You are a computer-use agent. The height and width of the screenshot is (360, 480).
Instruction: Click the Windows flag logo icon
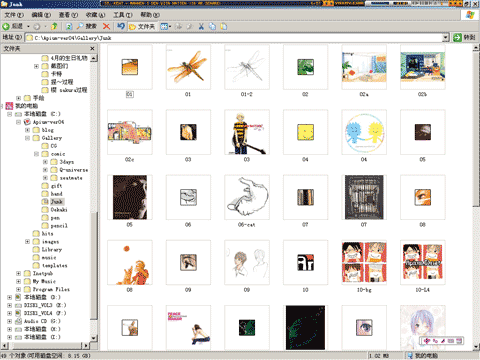click(470, 15)
